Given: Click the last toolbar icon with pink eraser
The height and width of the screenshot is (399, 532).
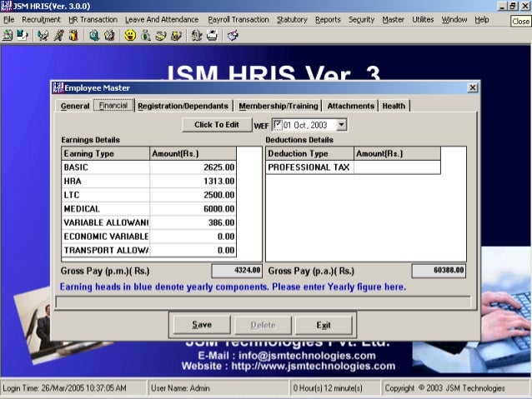Looking at the screenshot, I should (233, 35).
